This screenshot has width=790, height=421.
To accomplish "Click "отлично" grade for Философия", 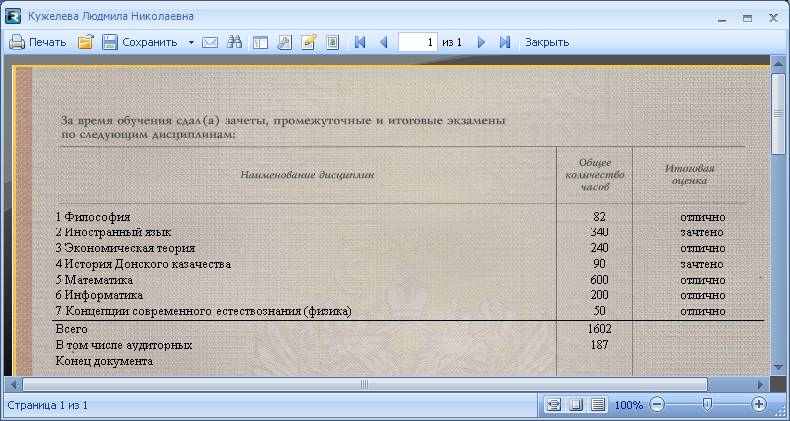I will click(702, 218).
